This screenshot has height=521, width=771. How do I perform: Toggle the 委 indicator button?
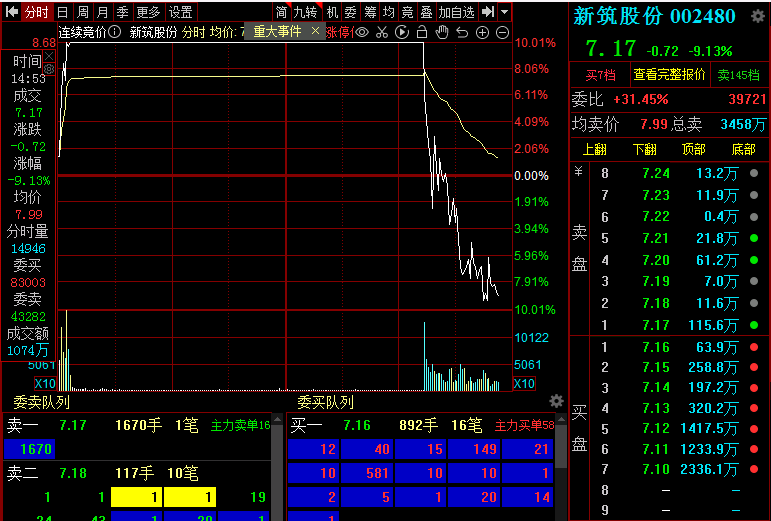pyautogui.click(x=351, y=11)
